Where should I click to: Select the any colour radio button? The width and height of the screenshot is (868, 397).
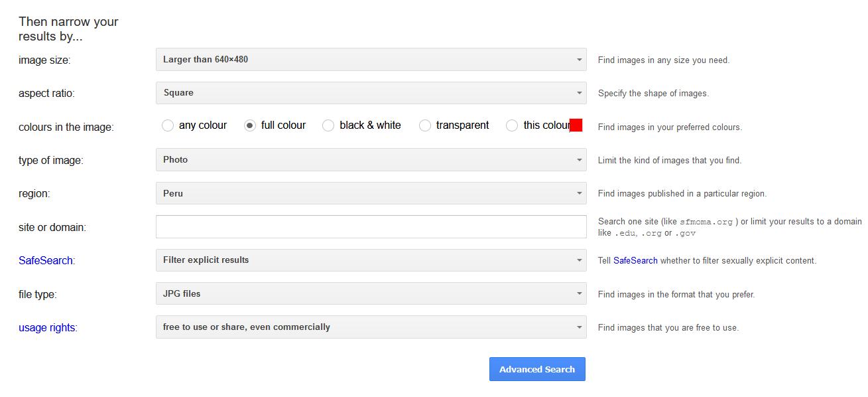pos(168,125)
